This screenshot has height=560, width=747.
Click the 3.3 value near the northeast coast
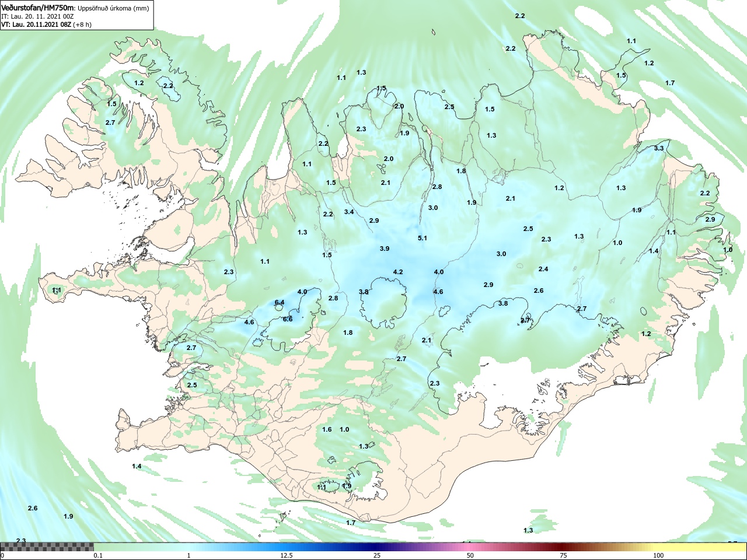(x=659, y=148)
